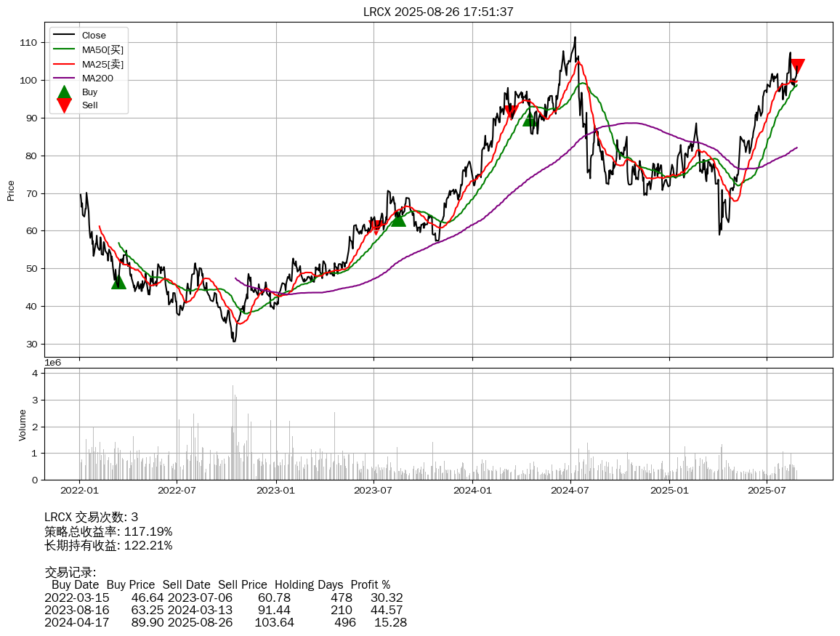Click the Price y-axis label

[11, 190]
